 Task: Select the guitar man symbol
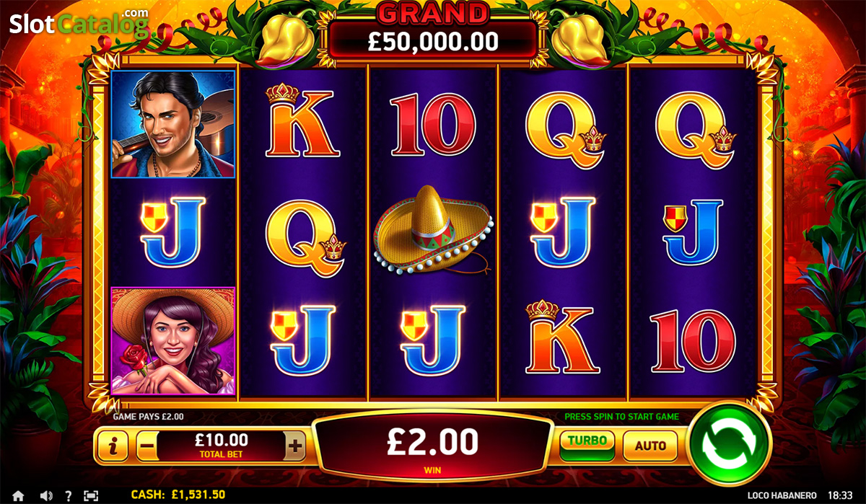click(173, 124)
